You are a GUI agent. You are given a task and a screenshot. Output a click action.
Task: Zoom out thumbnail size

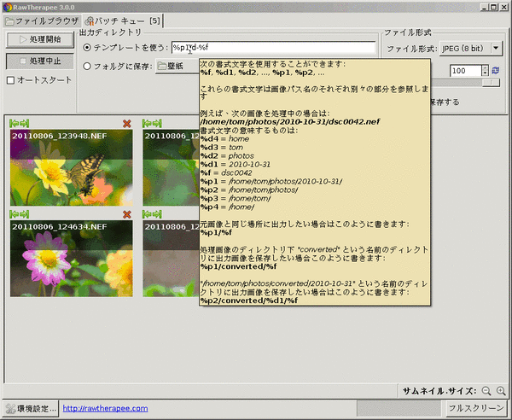point(486,391)
